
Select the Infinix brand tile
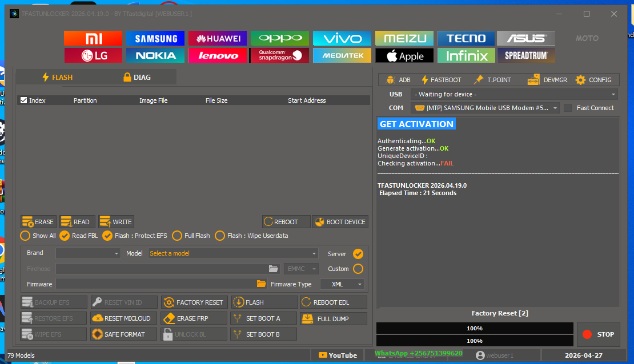[466, 55]
